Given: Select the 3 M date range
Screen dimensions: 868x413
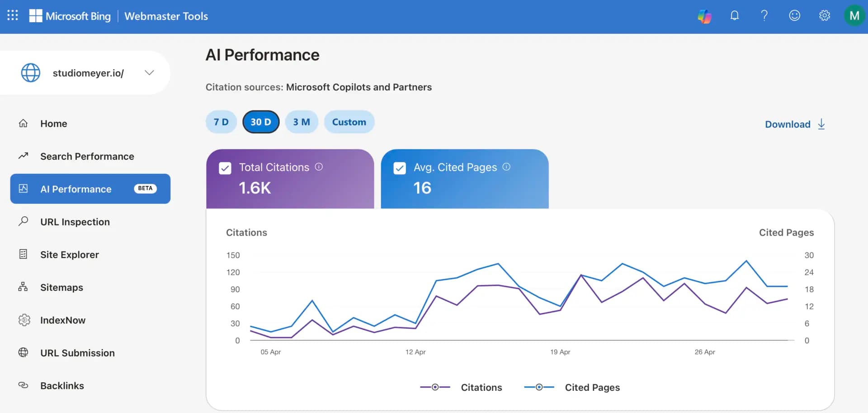Looking at the screenshot, I should point(302,122).
